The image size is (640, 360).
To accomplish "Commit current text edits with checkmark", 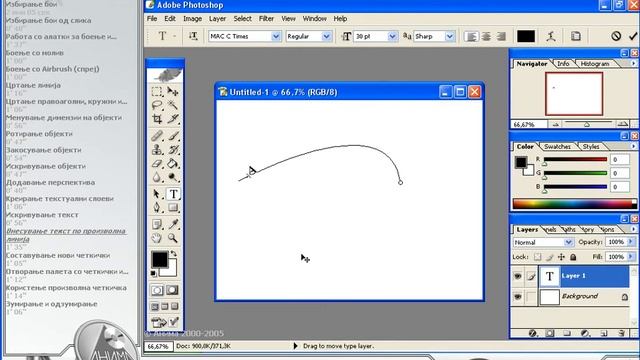I will 633,36.
